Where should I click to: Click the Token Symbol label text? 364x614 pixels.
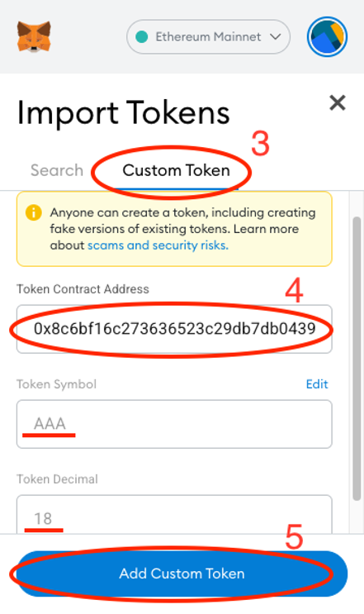click(x=57, y=384)
